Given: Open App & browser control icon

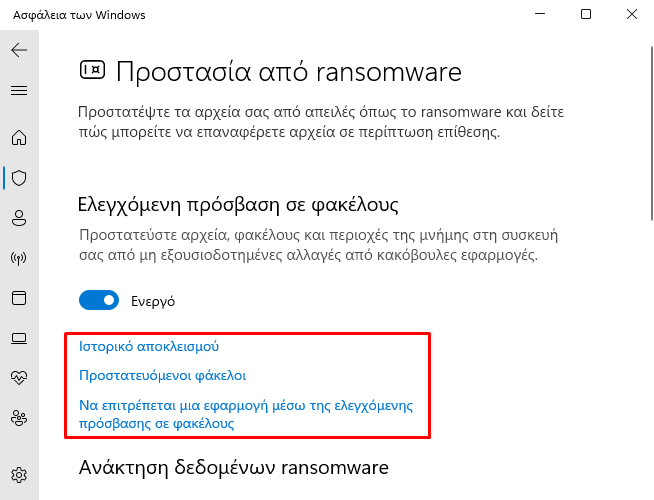Looking at the screenshot, I should click(x=19, y=298).
